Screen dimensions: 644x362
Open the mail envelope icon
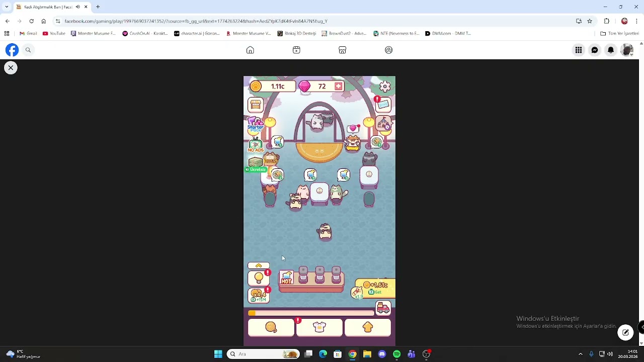pos(383,104)
